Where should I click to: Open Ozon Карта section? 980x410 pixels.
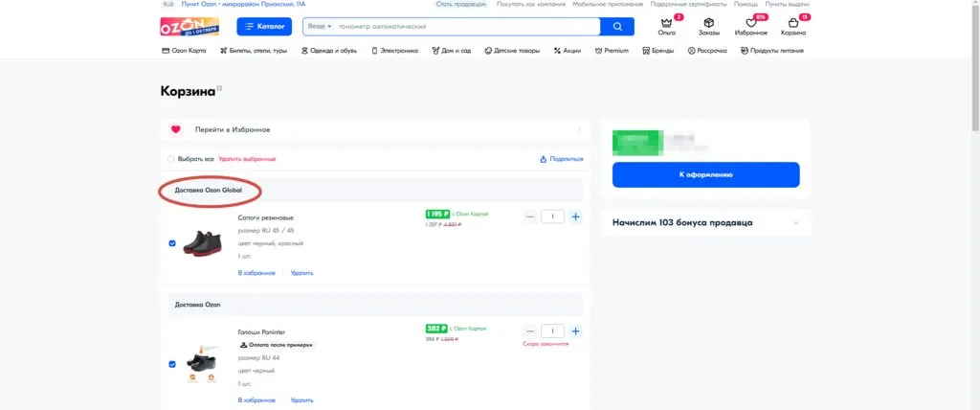(184, 51)
